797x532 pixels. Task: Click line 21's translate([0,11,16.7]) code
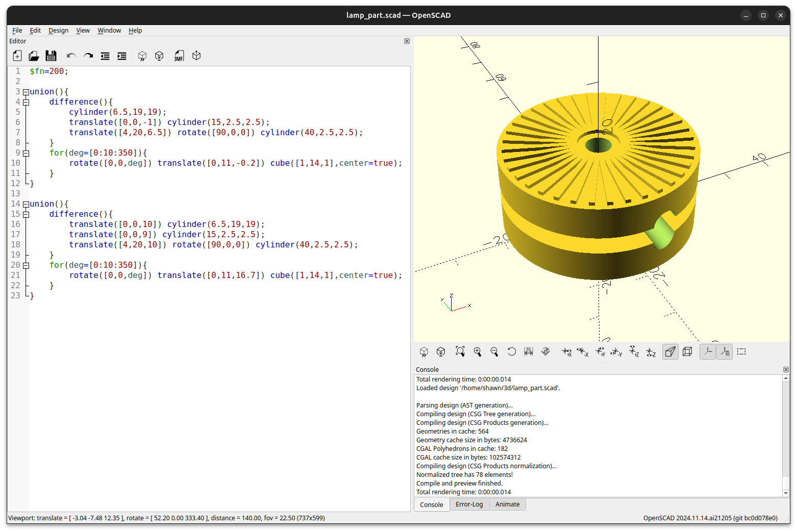pos(211,275)
